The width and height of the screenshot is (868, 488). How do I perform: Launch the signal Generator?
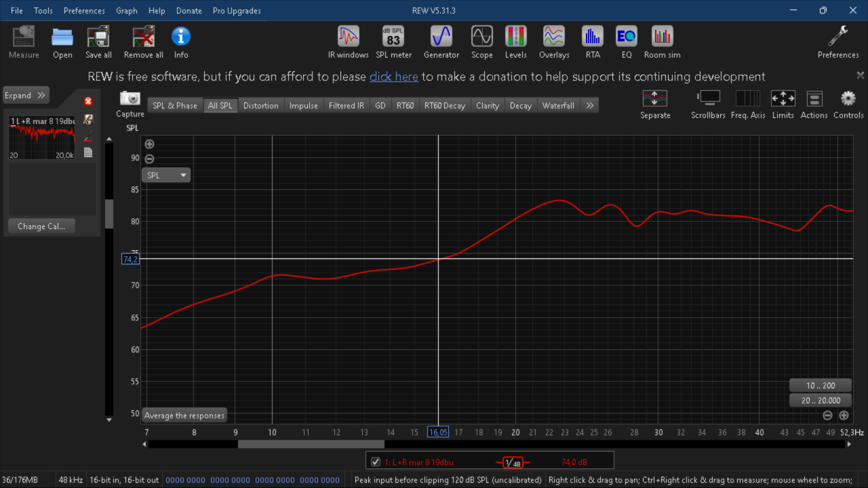click(441, 42)
